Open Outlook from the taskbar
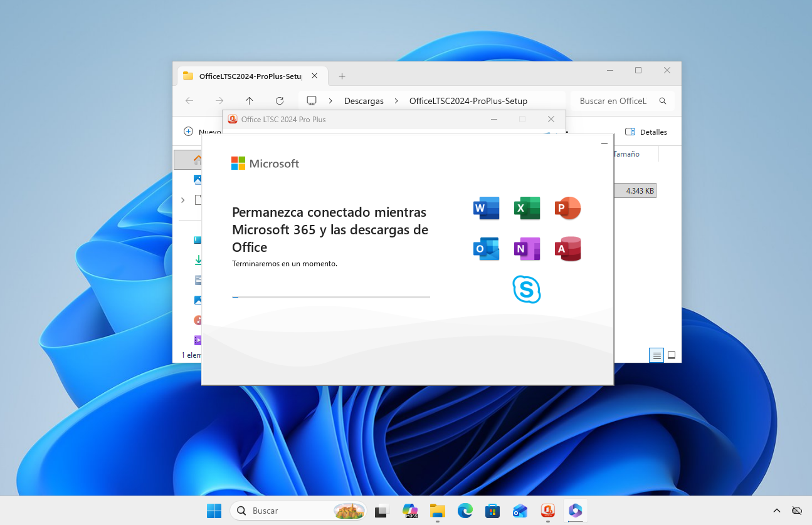The image size is (812, 525). tap(520, 511)
